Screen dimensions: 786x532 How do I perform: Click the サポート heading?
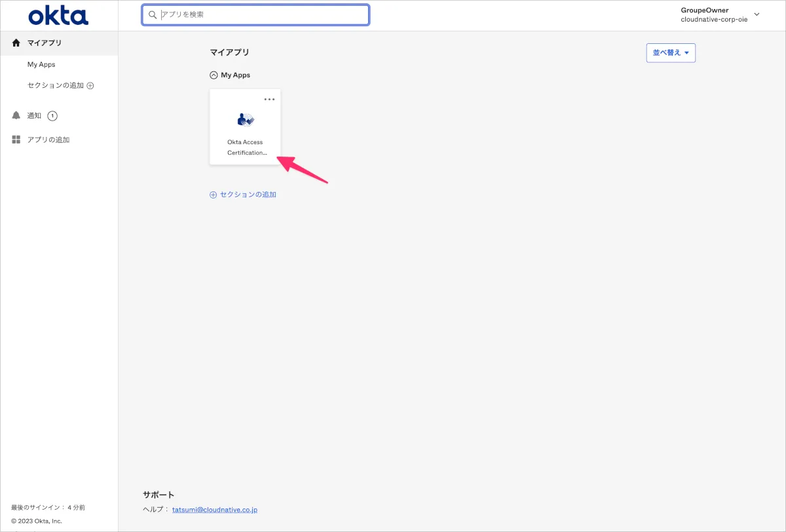159,495
